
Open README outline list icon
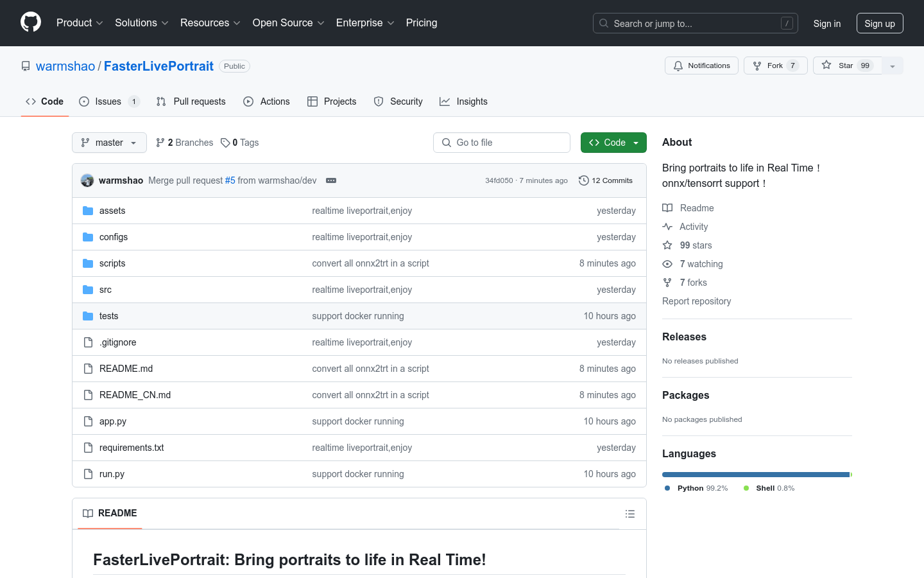pyautogui.click(x=630, y=514)
